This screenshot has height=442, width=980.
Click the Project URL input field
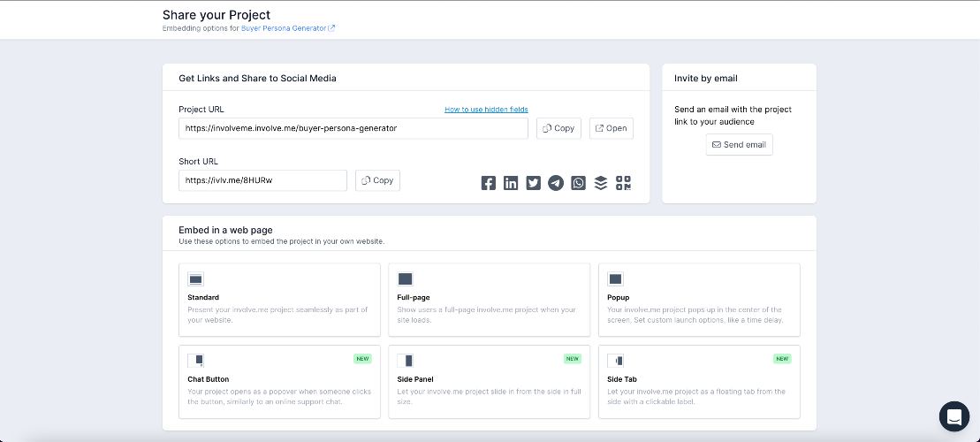[x=353, y=128]
